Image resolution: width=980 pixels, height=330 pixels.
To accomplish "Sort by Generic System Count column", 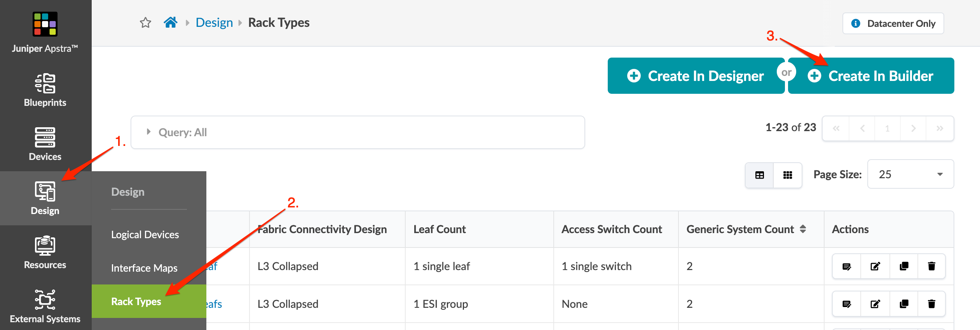I will [803, 229].
